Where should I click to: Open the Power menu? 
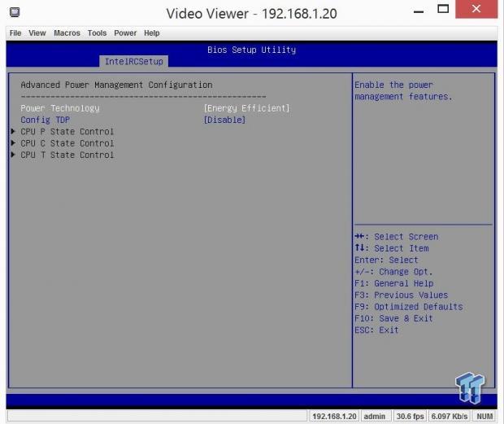coord(125,33)
